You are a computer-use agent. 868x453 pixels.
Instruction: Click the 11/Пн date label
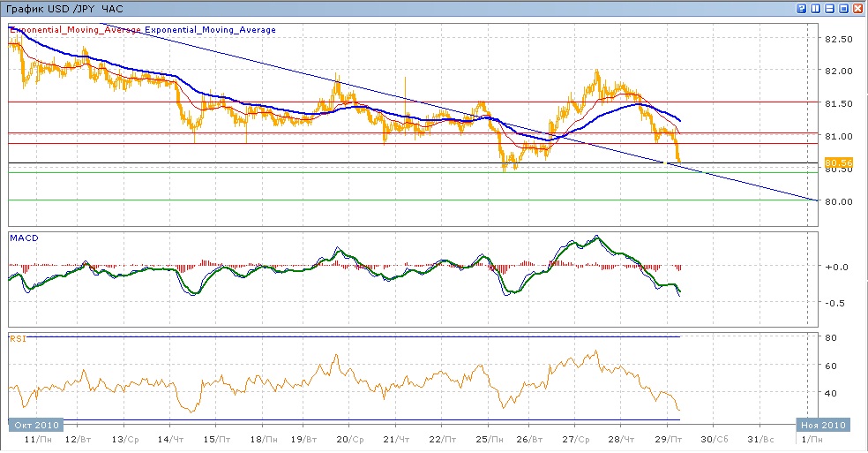coord(36,439)
